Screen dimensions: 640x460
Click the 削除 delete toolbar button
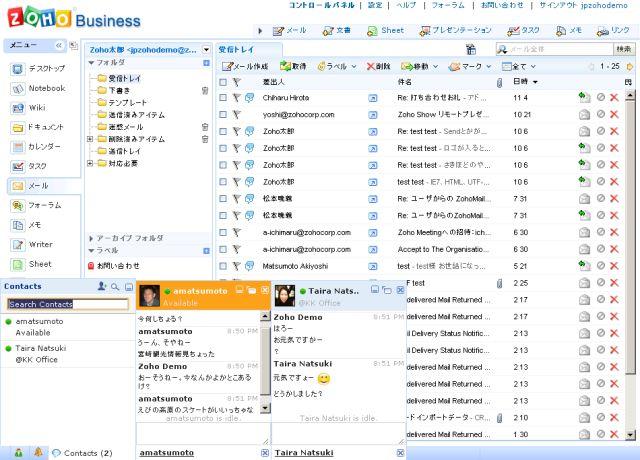click(x=378, y=66)
